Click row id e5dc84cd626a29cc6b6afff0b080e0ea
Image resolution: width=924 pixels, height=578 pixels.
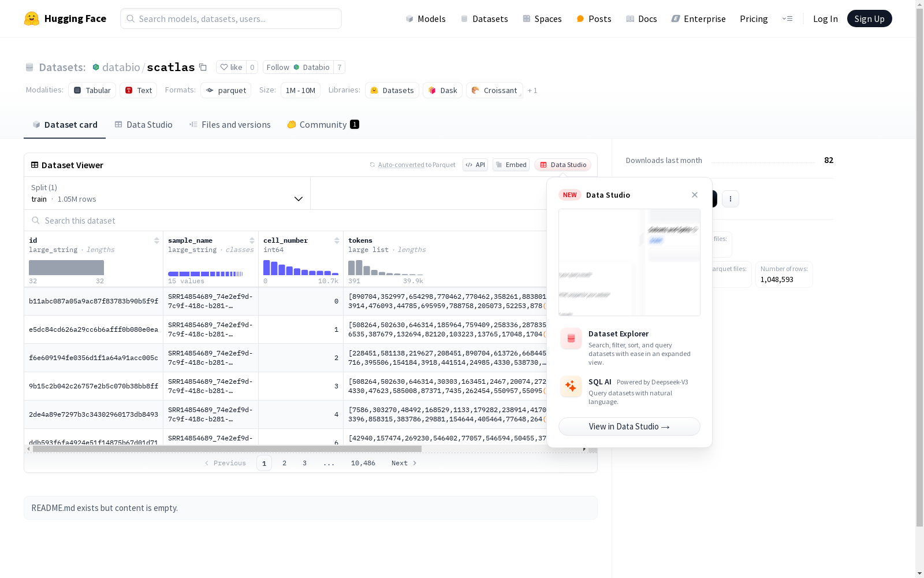(94, 329)
